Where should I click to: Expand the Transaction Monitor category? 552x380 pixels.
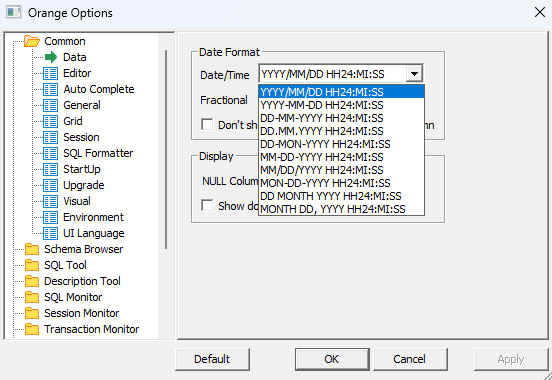(92, 329)
